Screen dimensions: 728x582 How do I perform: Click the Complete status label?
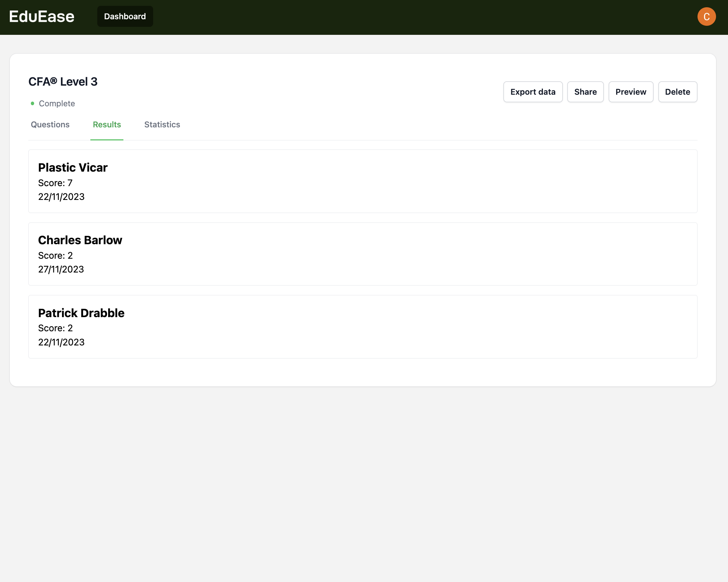point(57,103)
